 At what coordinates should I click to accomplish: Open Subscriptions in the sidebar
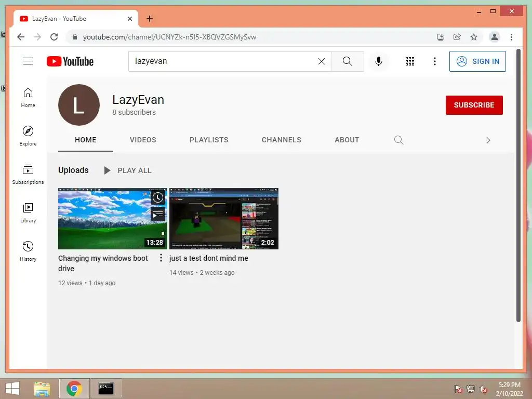click(28, 175)
